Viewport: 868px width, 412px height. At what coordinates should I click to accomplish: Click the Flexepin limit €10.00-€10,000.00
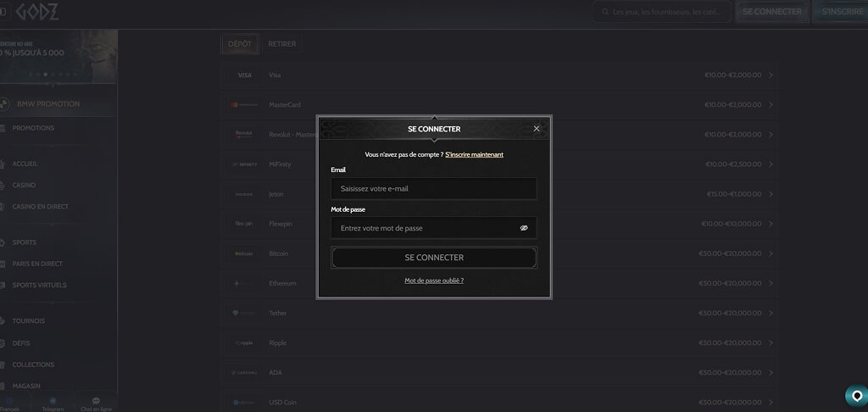tap(732, 225)
